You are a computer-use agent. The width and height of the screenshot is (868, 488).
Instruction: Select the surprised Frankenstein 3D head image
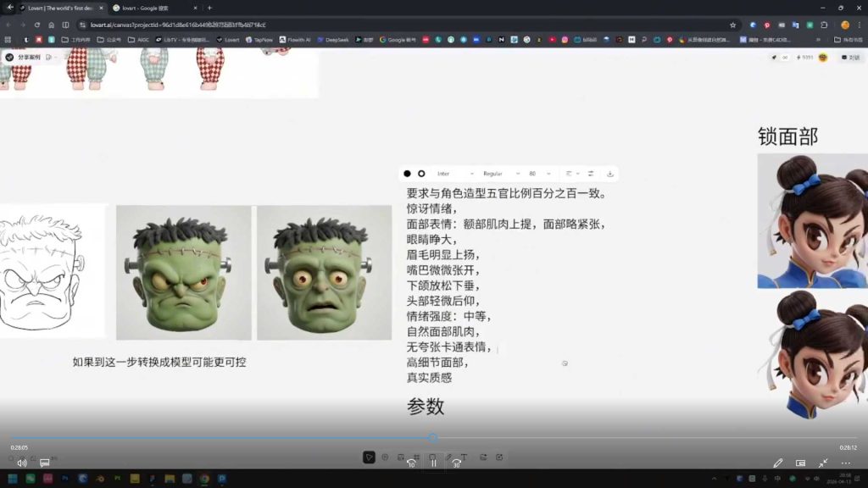pyautogui.click(x=325, y=272)
